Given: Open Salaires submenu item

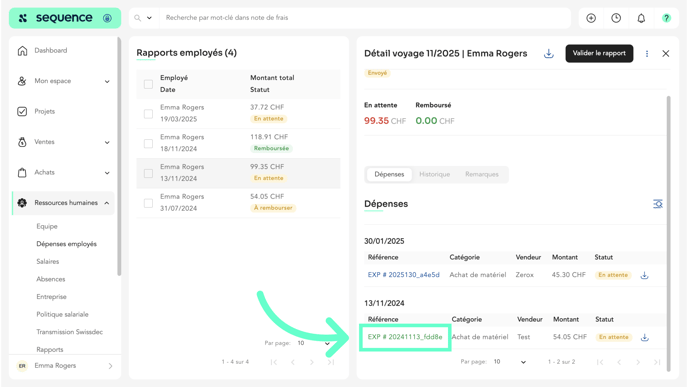Looking at the screenshot, I should [47, 262].
